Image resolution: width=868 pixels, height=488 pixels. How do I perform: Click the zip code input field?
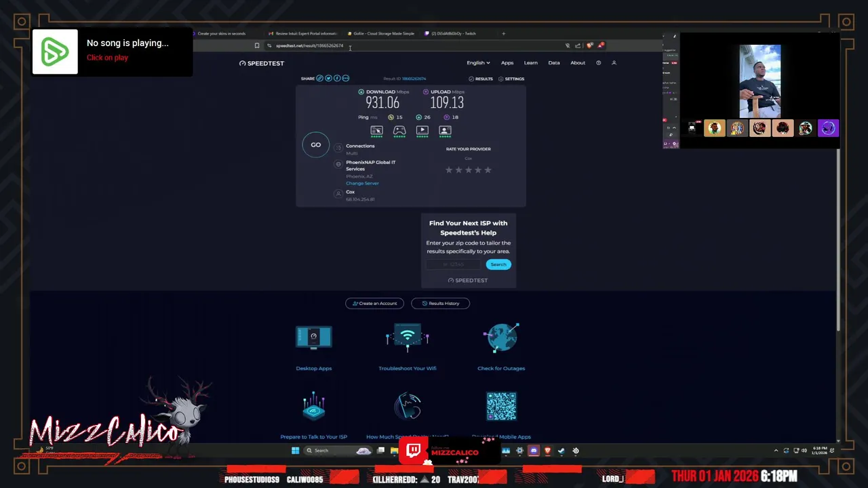[454, 264]
